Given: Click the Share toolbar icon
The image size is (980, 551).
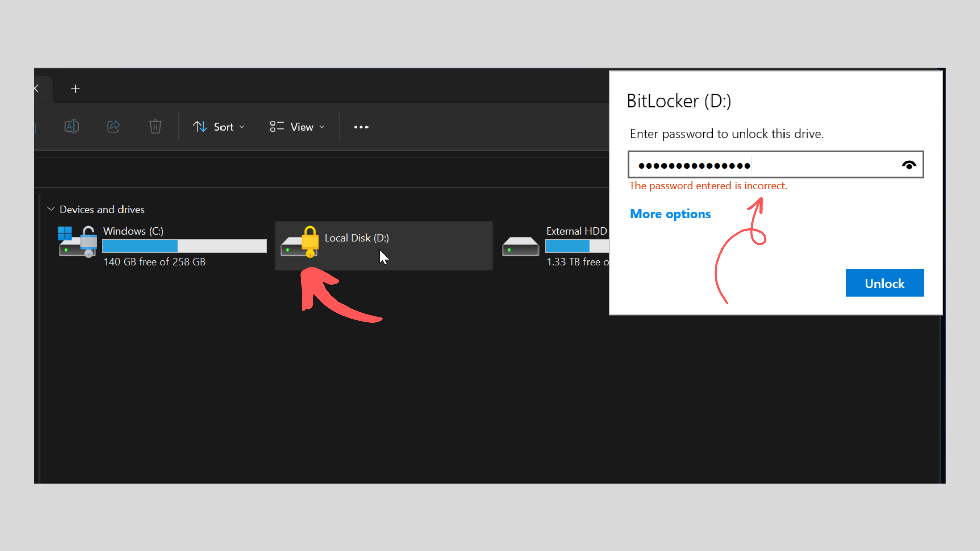Looking at the screenshot, I should (113, 127).
